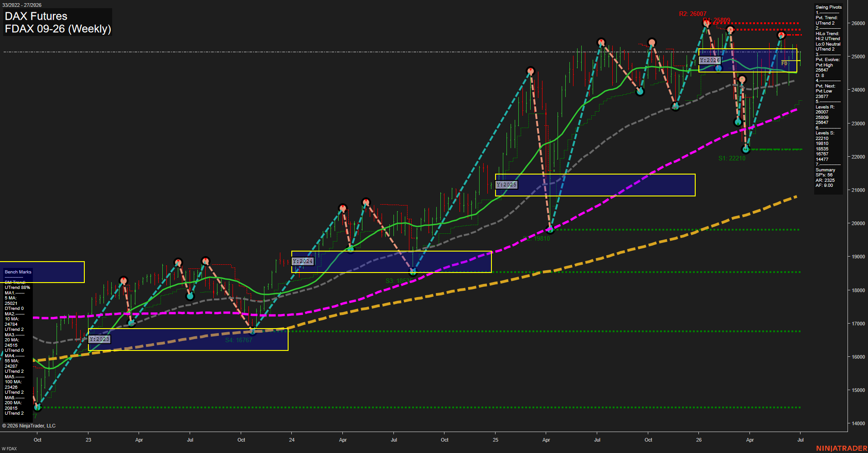Select the Y:2023 yearly zone label
Screen dimensions: 868x453
99,339
